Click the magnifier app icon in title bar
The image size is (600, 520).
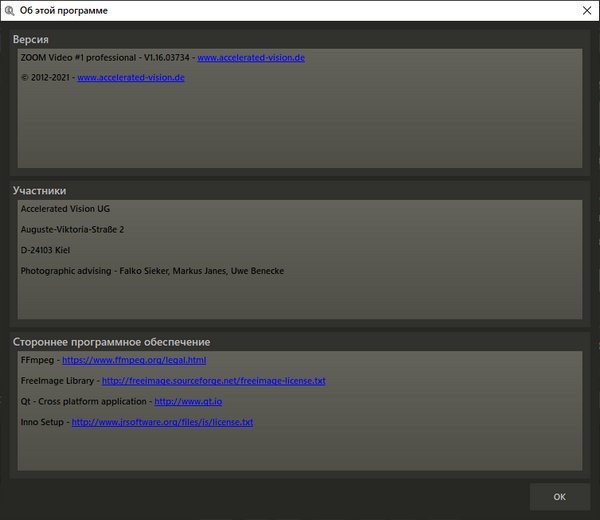click(9, 11)
